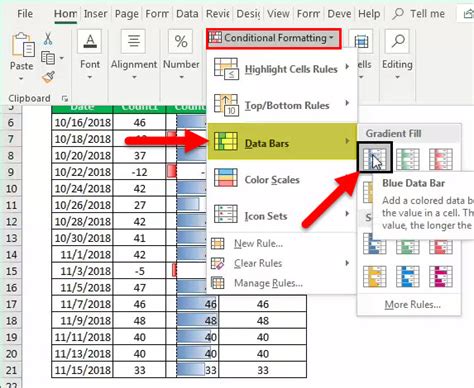Select cell with value -12
The image size is (474, 388).
tap(139, 172)
